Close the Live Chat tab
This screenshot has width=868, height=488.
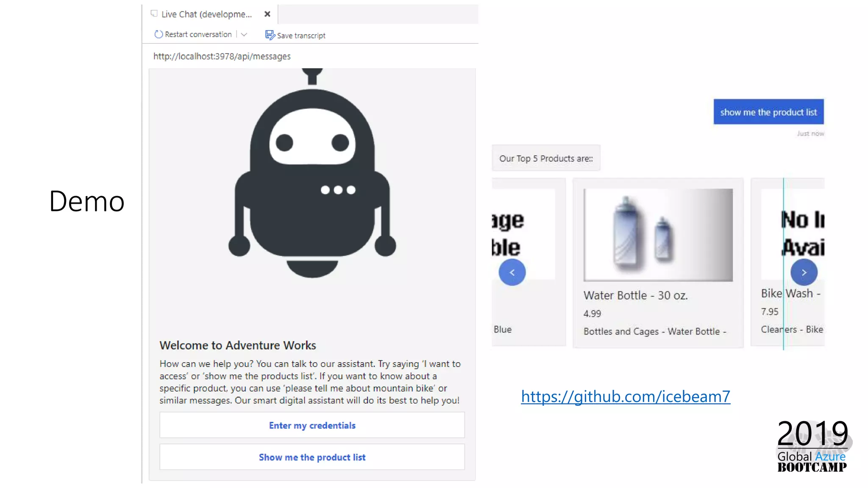point(267,14)
